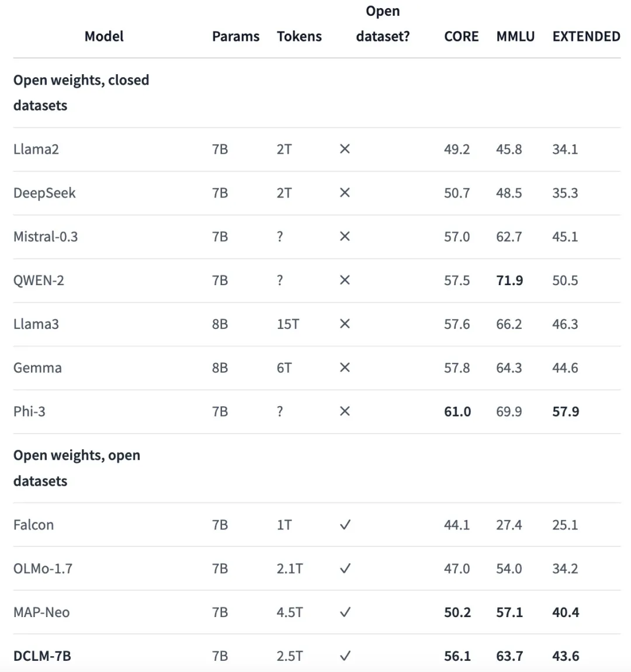Click the CORE column header

[x=462, y=36]
